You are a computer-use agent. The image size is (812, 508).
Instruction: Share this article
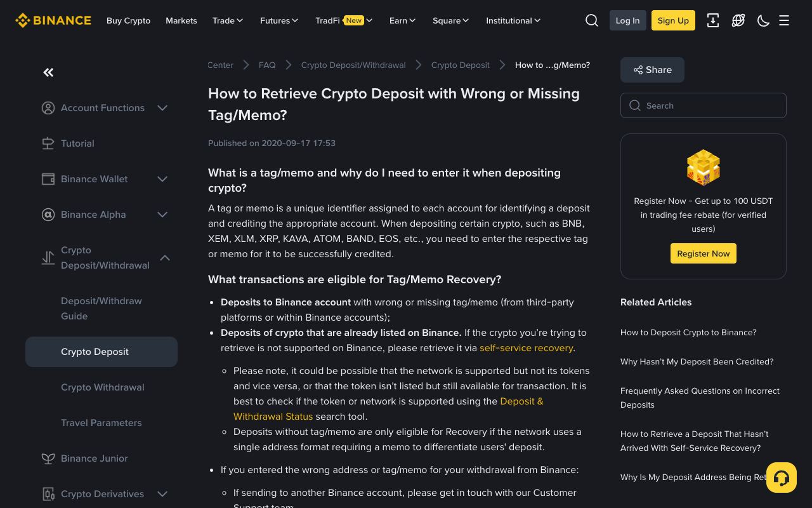pyautogui.click(x=652, y=70)
